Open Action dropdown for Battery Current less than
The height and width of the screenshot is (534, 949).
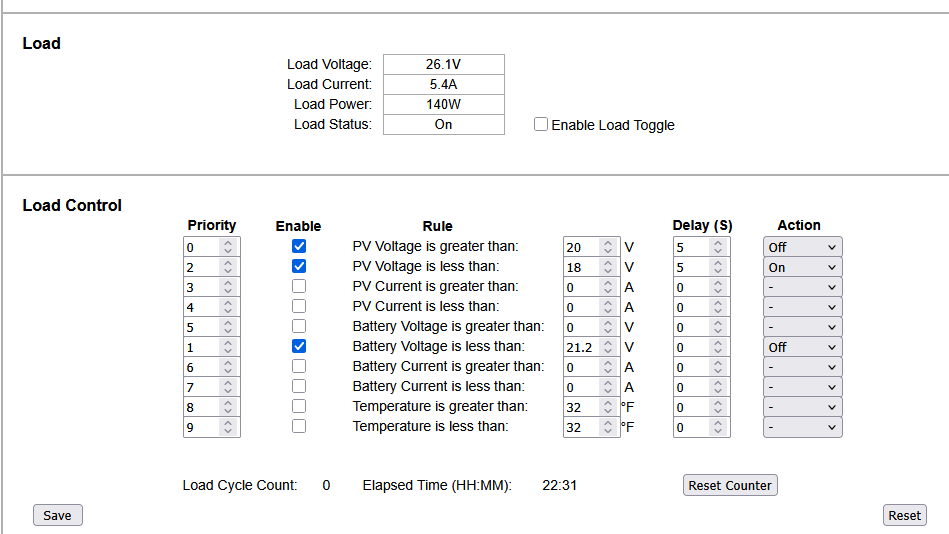(x=803, y=387)
